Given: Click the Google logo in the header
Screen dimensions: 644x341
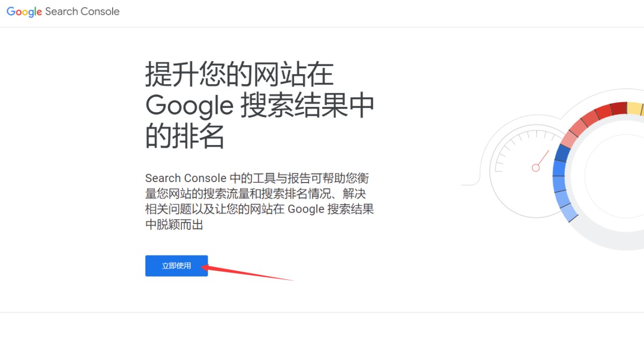Looking at the screenshot, I should (24, 12).
